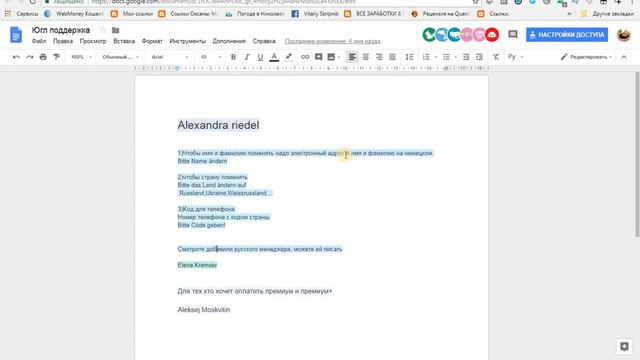The width and height of the screenshot is (640, 360).
Task: Click the heading Alexandra riedel
Action: pyautogui.click(x=218, y=125)
